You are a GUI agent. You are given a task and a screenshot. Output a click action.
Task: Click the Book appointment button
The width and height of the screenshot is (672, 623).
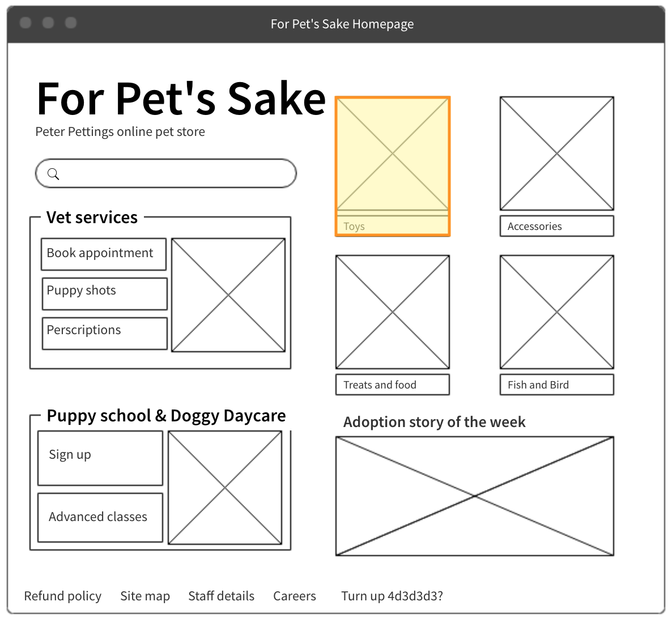point(104,254)
